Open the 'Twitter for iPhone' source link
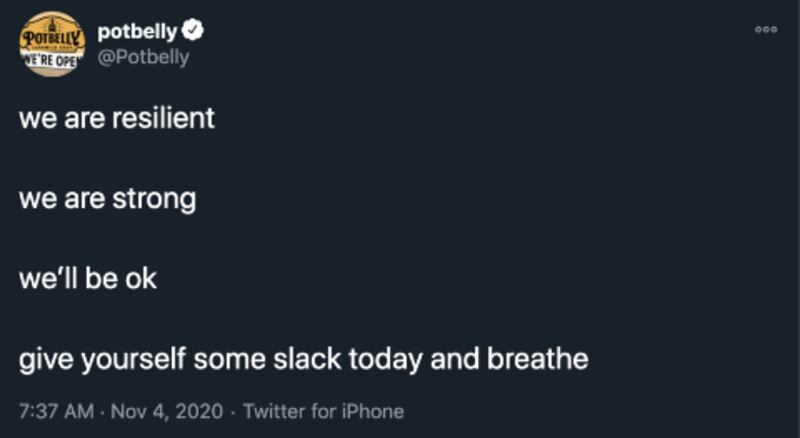The width and height of the screenshot is (800, 438). click(323, 411)
